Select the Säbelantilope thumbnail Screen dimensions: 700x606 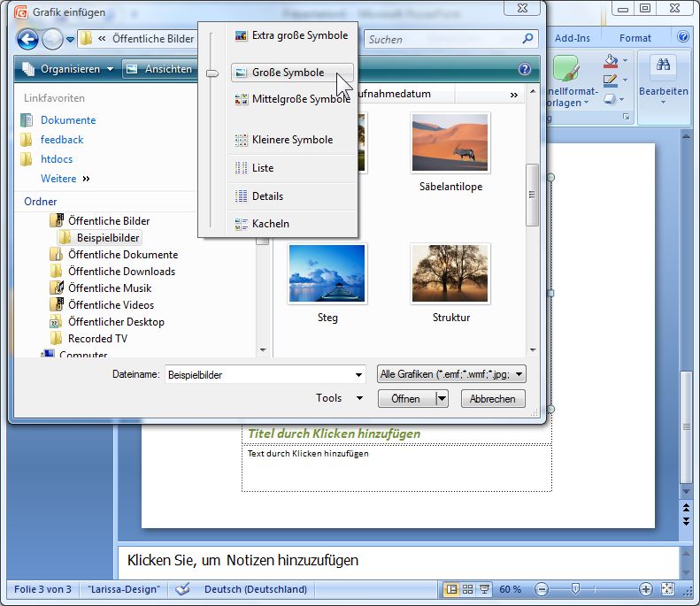[x=450, y=142]
